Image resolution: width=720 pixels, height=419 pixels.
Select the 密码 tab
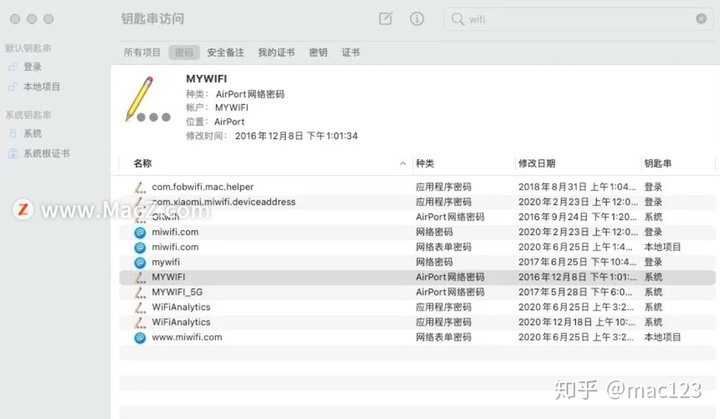[x=184, y=52]
